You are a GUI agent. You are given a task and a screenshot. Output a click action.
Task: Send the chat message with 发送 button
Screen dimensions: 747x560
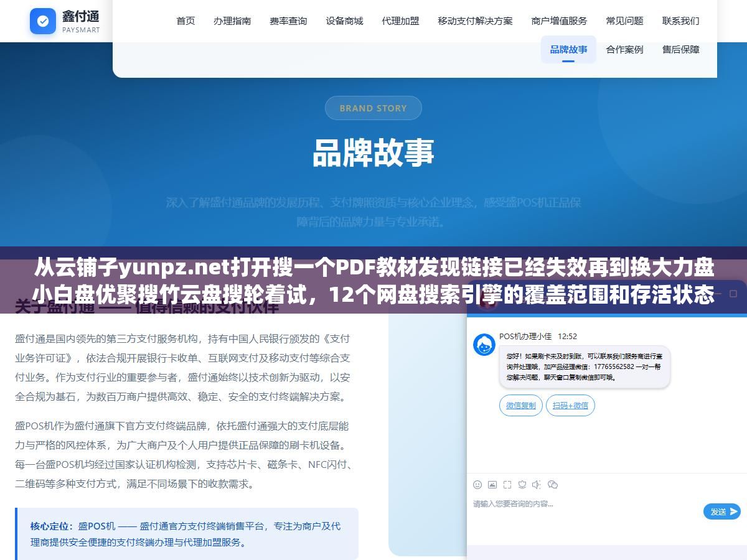[x=721, y=511]
